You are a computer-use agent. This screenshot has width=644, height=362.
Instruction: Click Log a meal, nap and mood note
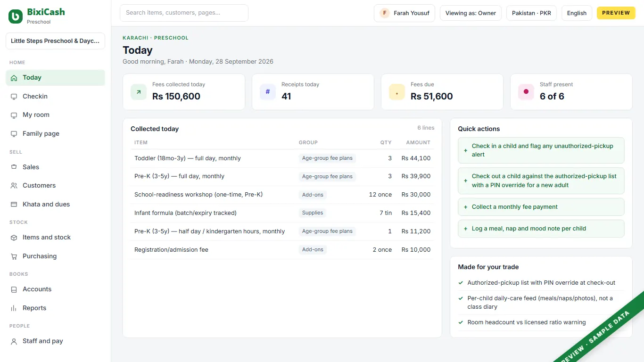541,229
